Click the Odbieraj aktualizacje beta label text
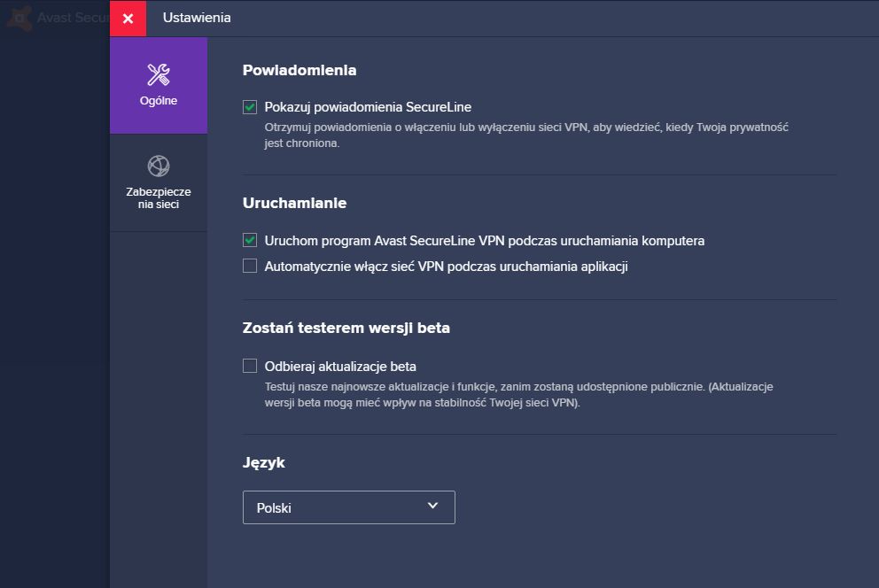Viewport: 879px width, 588px height. click(340, 367)
